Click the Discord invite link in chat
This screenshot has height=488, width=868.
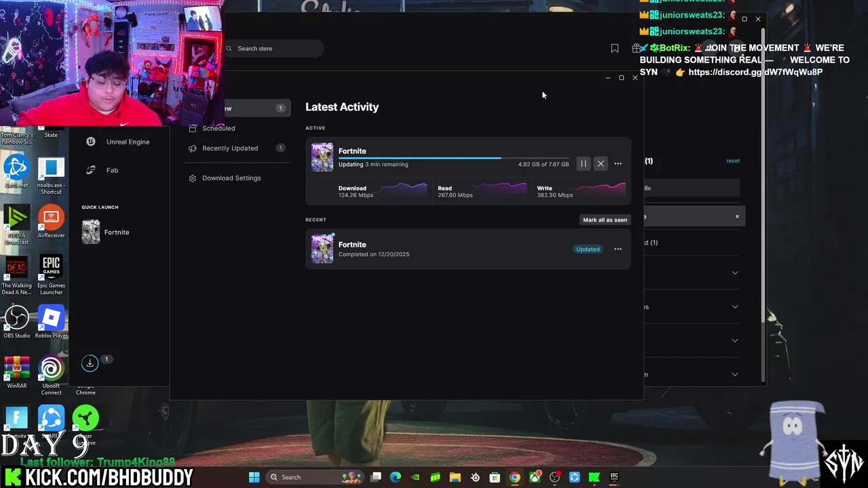[755, 72]
